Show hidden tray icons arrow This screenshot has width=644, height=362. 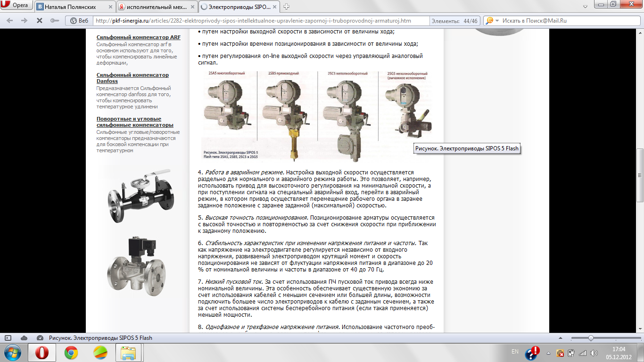pos(549,353)
